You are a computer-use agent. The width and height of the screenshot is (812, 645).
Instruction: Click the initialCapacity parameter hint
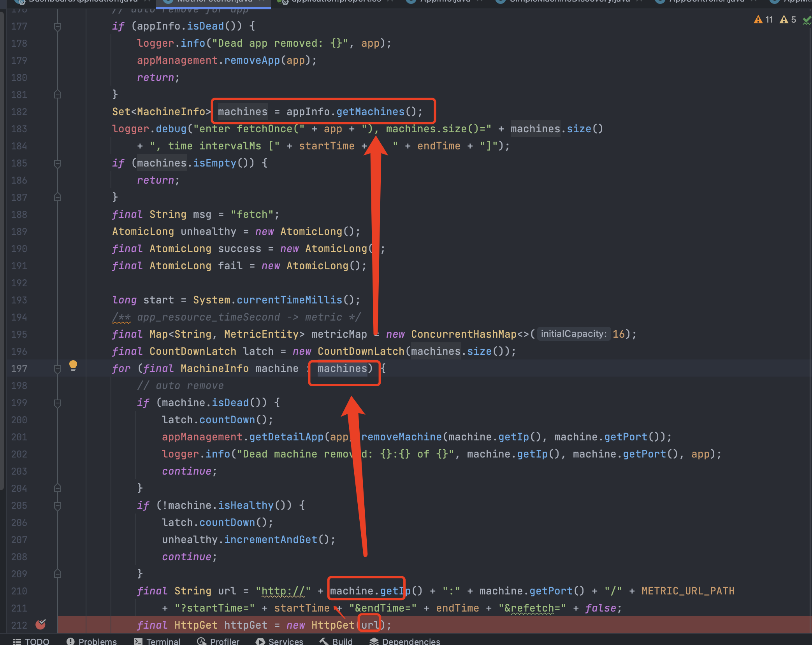pyautogui.click(x=573, y=334)
